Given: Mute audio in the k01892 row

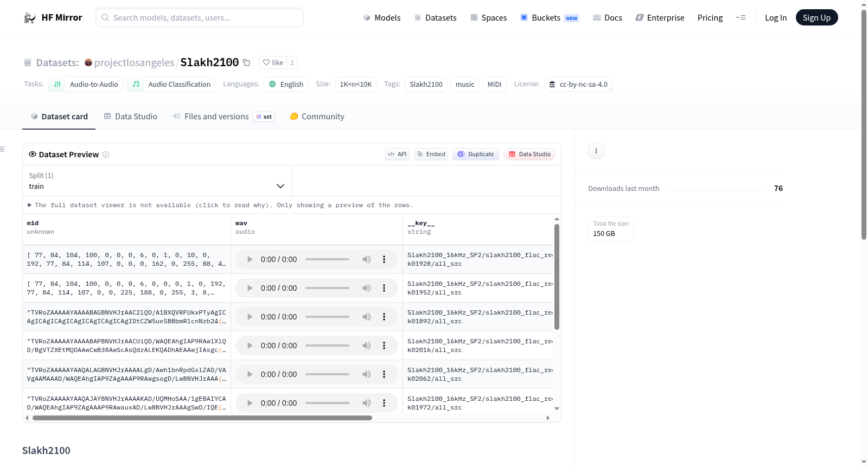Looking at the screenshot, I should (367, 317).
